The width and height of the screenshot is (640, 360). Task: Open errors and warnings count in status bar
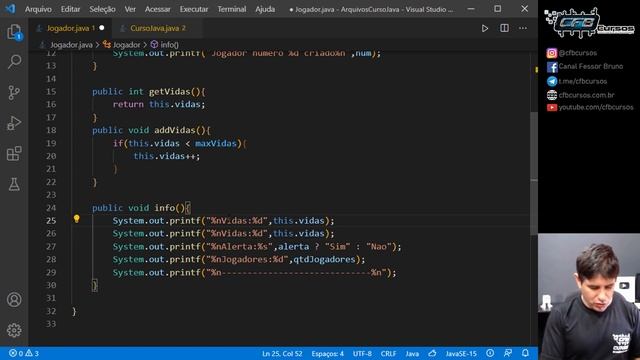click(x=24, y=353)
